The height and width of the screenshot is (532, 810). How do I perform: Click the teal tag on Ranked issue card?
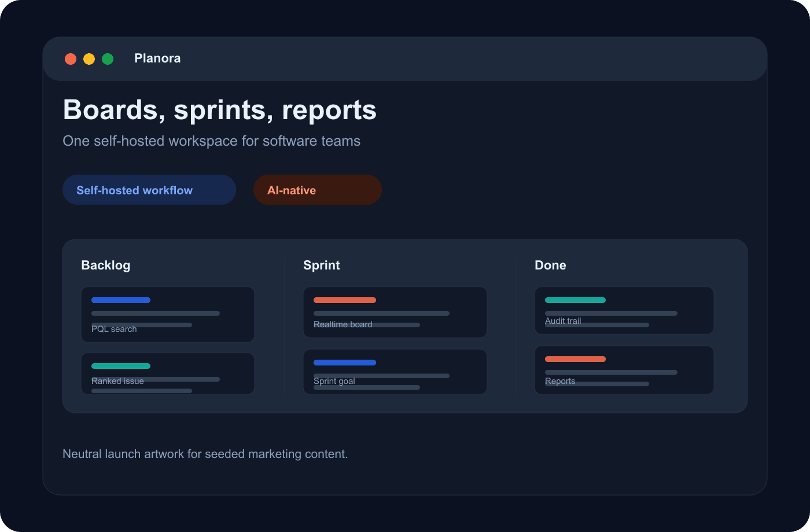(121, 366)
